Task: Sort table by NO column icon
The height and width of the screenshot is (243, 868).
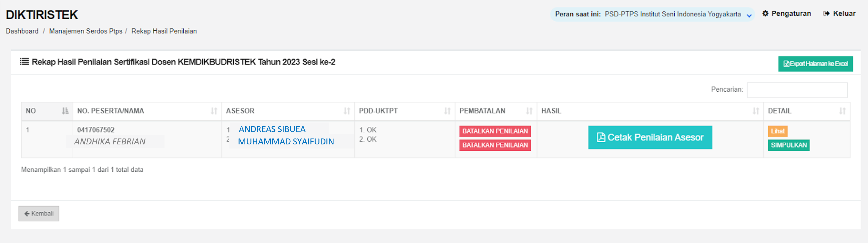Action: (65, 111)
